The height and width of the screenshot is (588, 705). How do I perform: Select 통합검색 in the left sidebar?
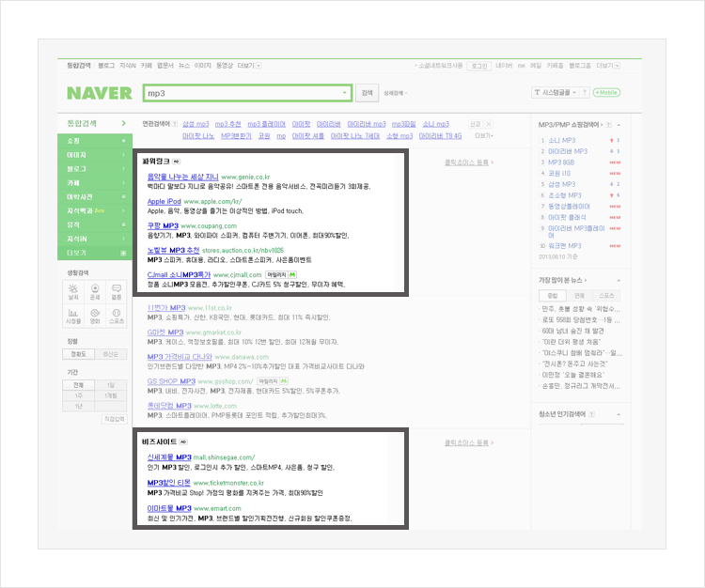click(x=95, y=123)
